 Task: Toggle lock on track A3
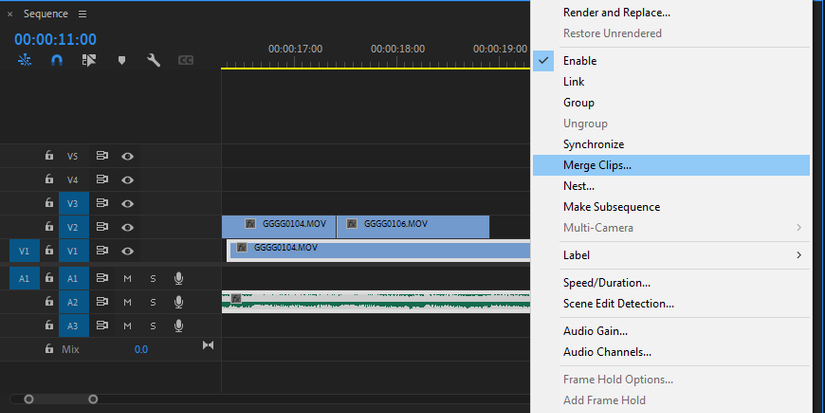[x=49, y=325]
